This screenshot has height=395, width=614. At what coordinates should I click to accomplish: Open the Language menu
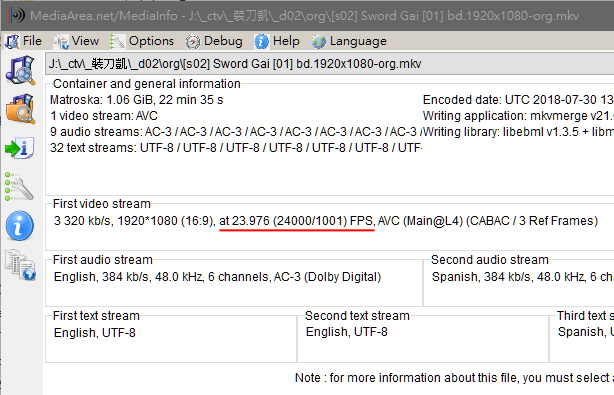click(349, 41)
